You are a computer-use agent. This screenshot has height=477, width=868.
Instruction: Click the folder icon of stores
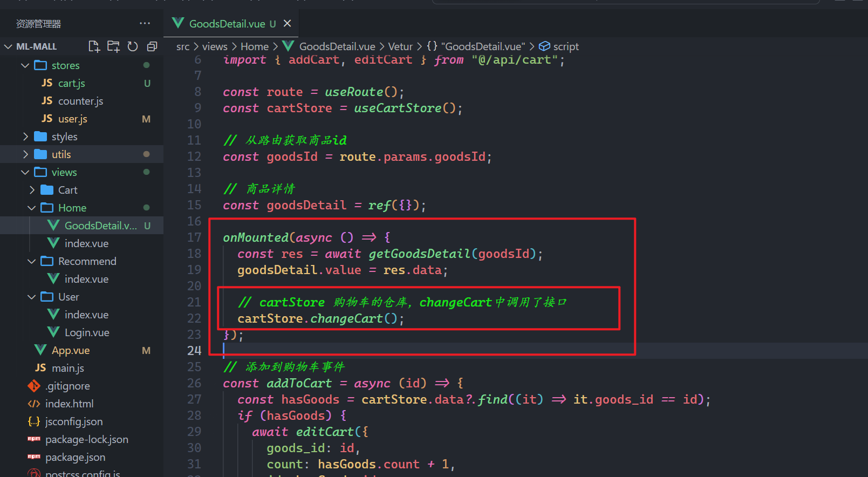click(40, 65)
